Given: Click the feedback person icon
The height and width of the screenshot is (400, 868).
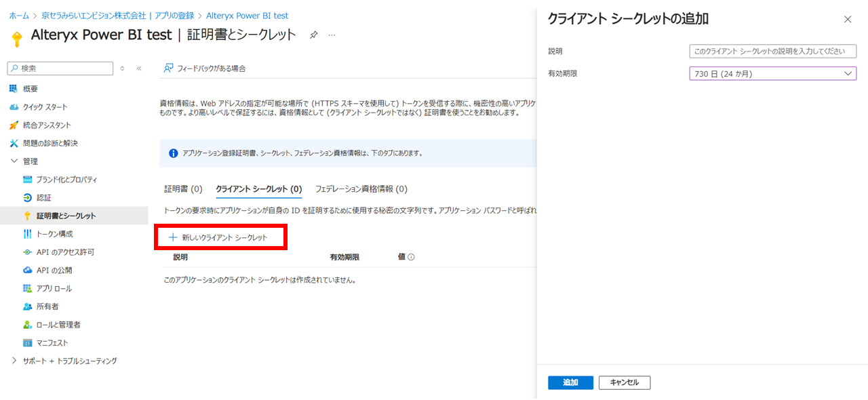Looking at the screenshot, I should tap(169, 68).
